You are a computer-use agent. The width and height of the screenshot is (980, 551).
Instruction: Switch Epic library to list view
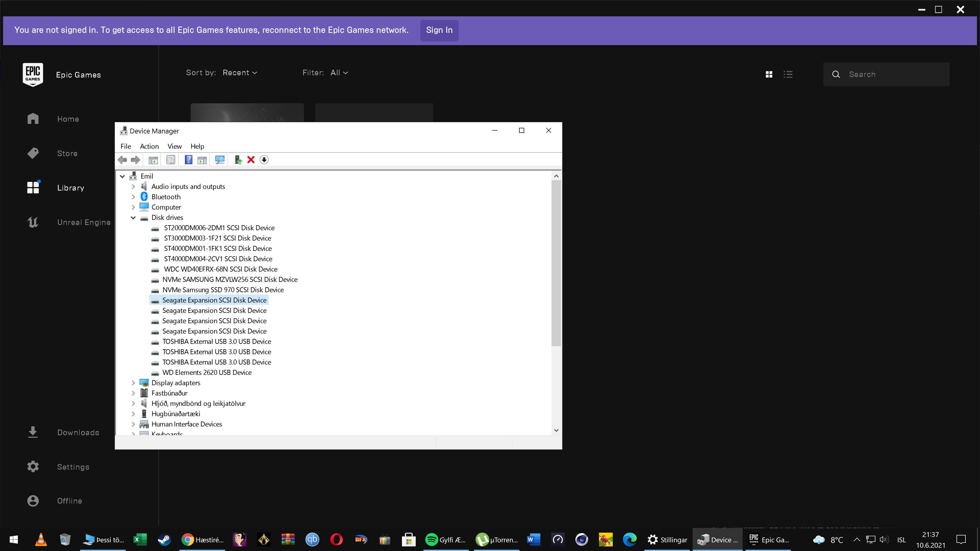tap(788, 74)
